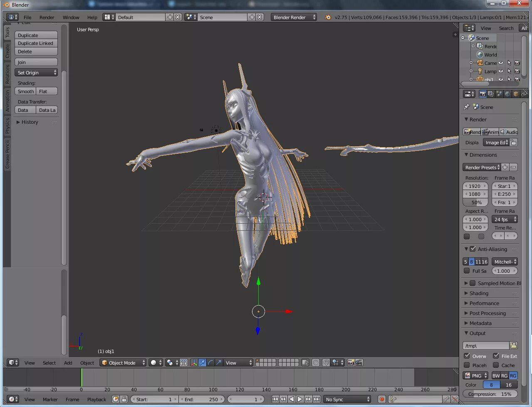Enable the Cache Result checkbox
532x407 pixels.
point(496,365)
